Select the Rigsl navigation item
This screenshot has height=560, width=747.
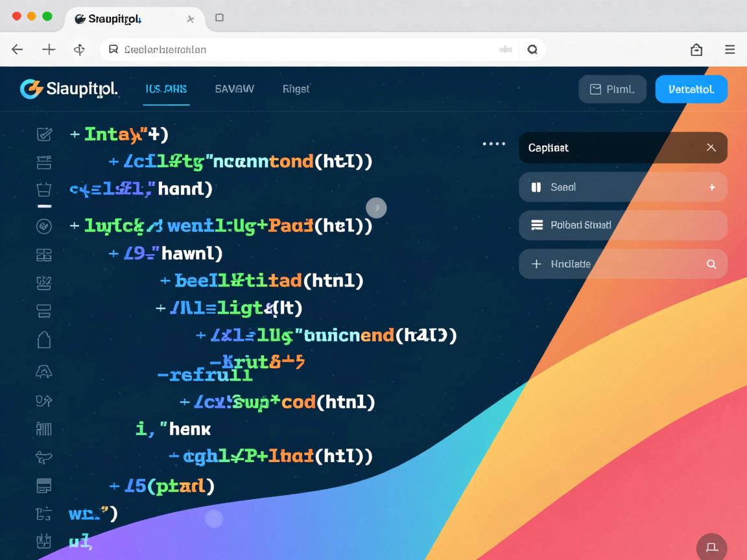296,89
